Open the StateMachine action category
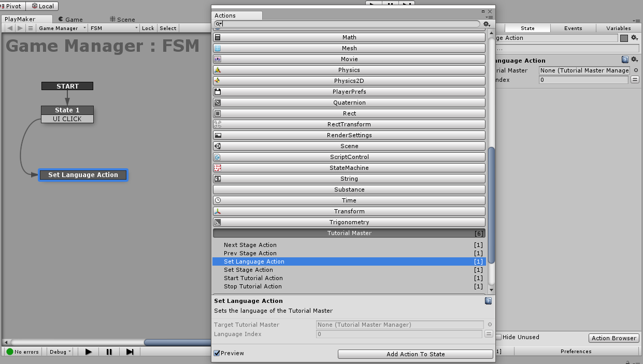 click(349, 168)
